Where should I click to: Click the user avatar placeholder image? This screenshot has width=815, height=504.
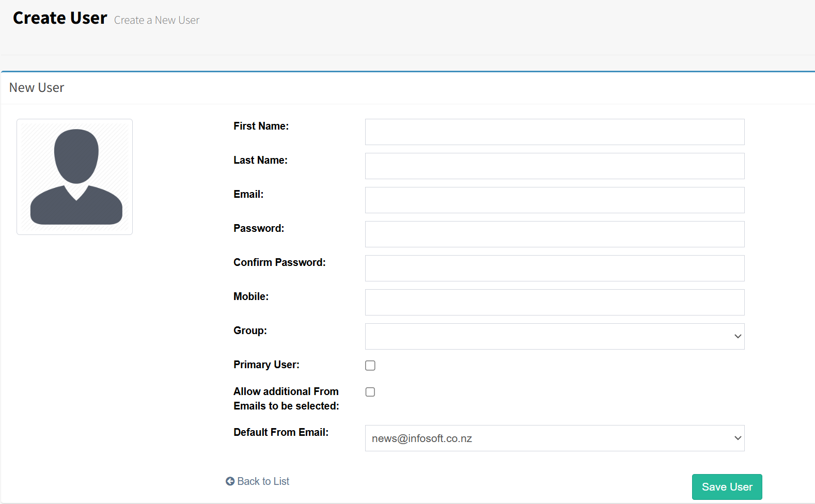(x=74, y=177)
